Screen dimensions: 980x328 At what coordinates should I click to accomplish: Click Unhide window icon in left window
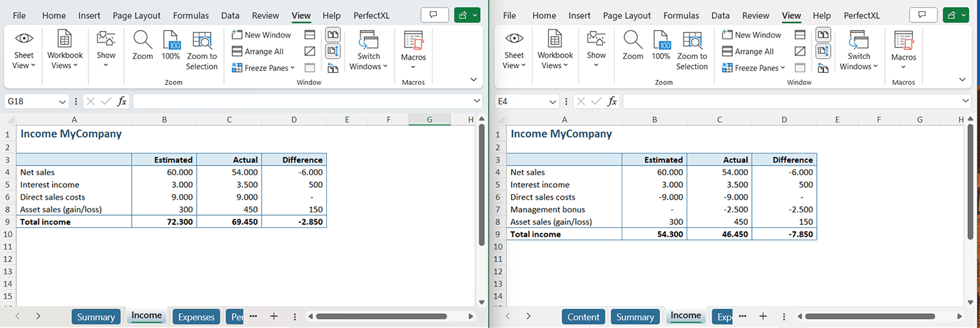310,68
